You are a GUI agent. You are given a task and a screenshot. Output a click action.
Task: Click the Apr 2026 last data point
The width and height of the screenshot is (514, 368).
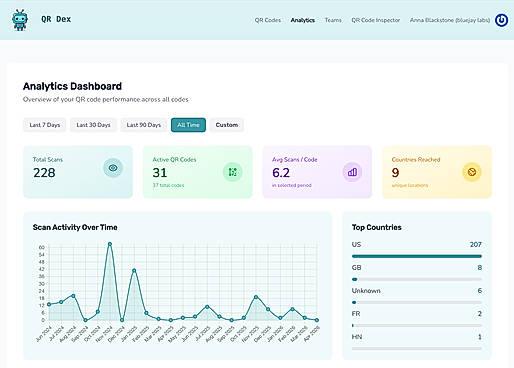click(x=317, y=320)
